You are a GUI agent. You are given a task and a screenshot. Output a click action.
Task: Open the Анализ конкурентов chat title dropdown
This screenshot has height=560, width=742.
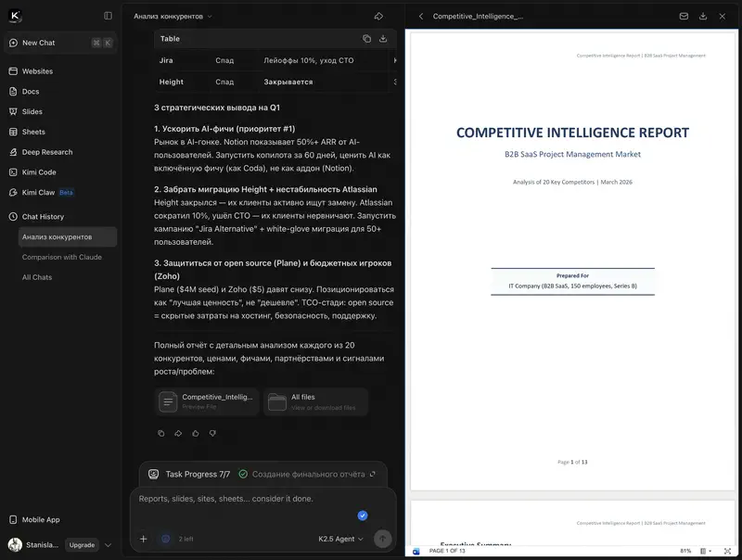211,15
